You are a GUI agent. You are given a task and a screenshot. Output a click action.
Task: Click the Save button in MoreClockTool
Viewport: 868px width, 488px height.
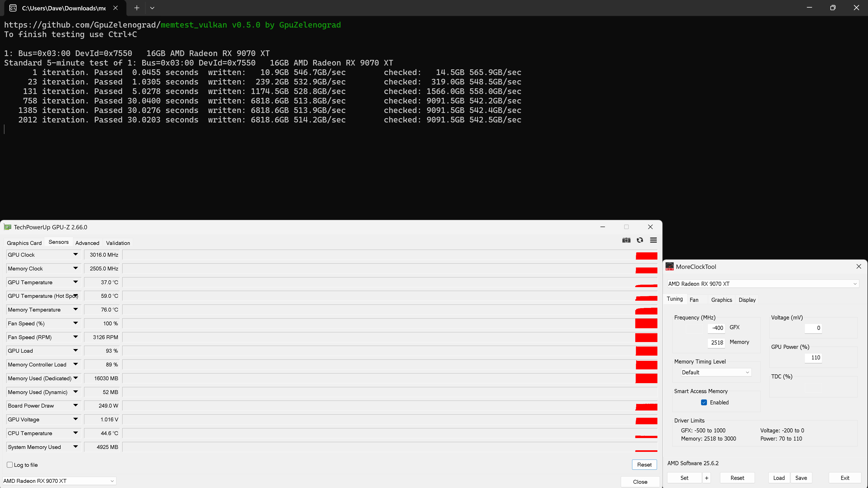801,478
